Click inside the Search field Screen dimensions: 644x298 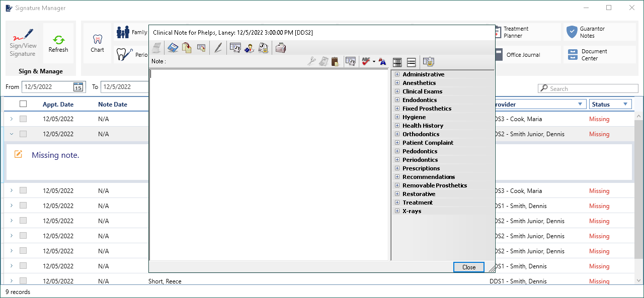click(x=589, y=88)
